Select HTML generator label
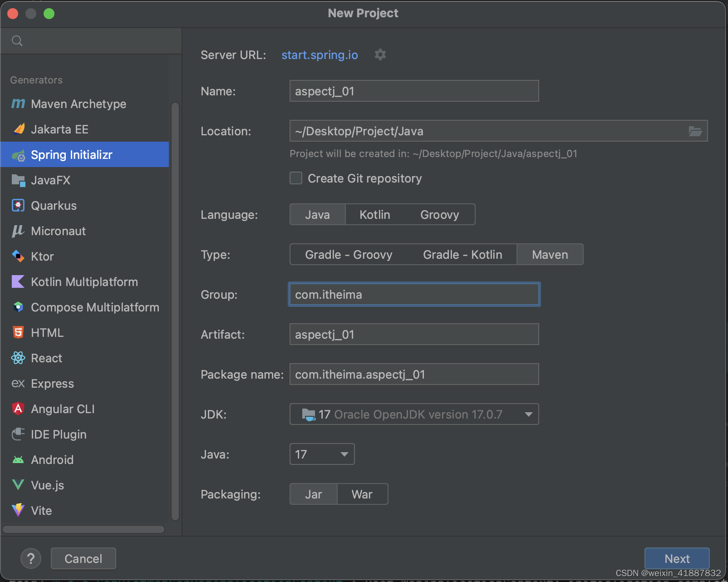The width and height of the screenshot is (728, 582). (x=47, y=333)
